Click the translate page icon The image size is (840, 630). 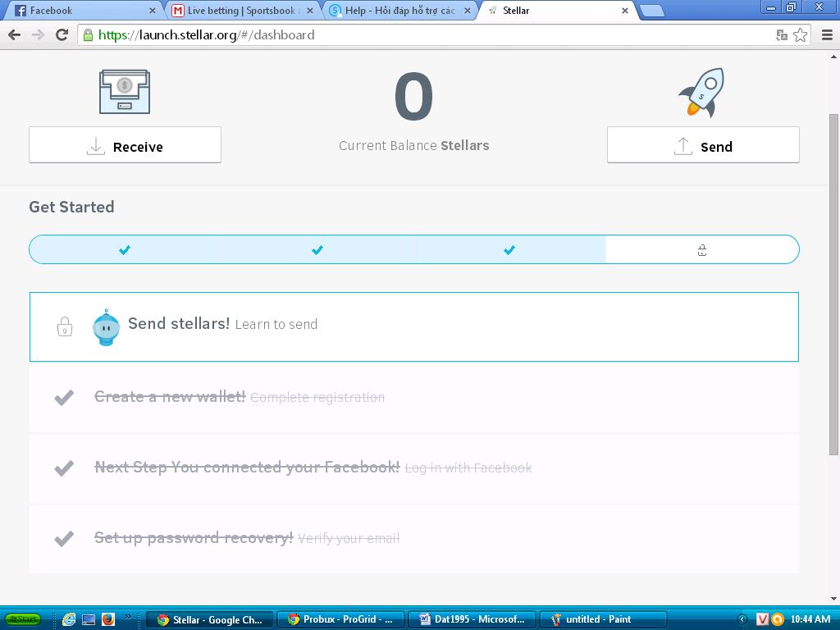click(x=782, y=35)
